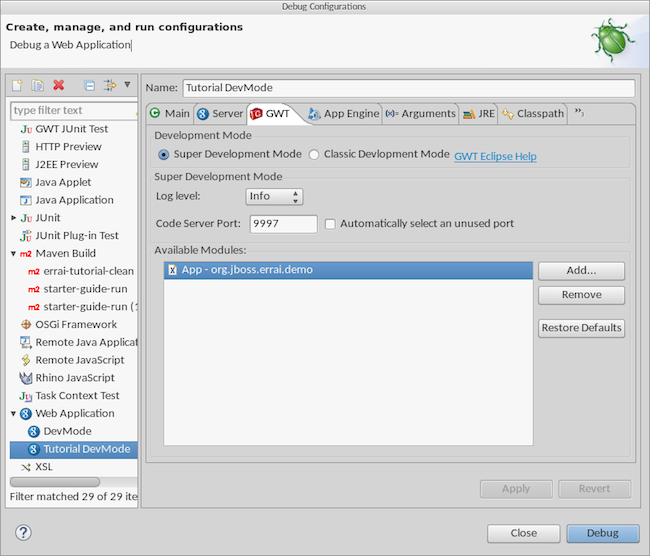Click the DevMode configuration icon
Image resolution: width=650 pixels, height=556 pixels.
coord(34,432)
